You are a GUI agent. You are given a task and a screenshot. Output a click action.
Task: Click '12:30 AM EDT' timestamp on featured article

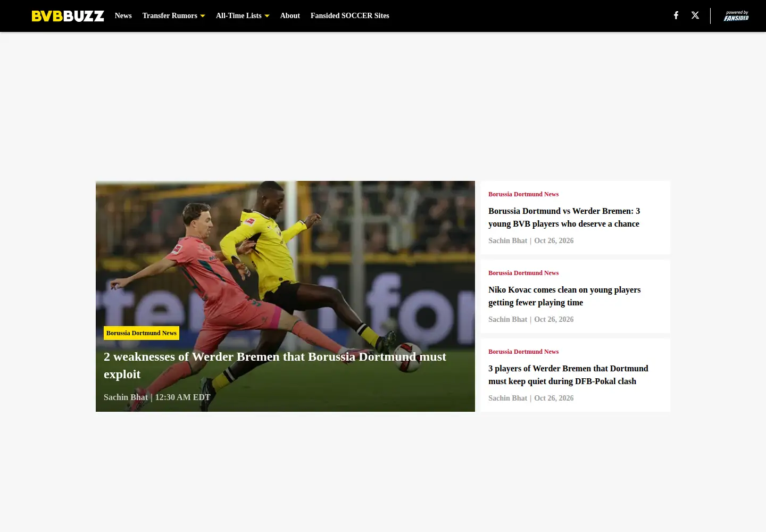coord(182,397)
